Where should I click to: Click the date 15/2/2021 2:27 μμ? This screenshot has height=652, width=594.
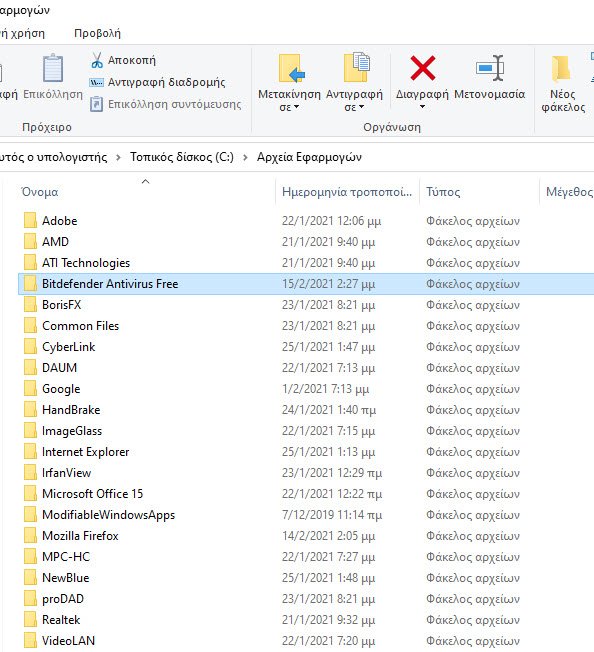pos(328,284)
